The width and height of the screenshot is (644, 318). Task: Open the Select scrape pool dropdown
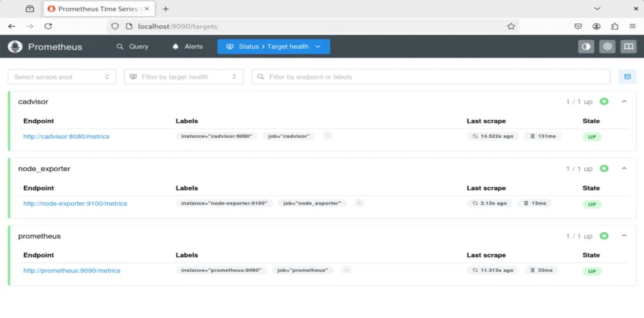tap(62, 77)
